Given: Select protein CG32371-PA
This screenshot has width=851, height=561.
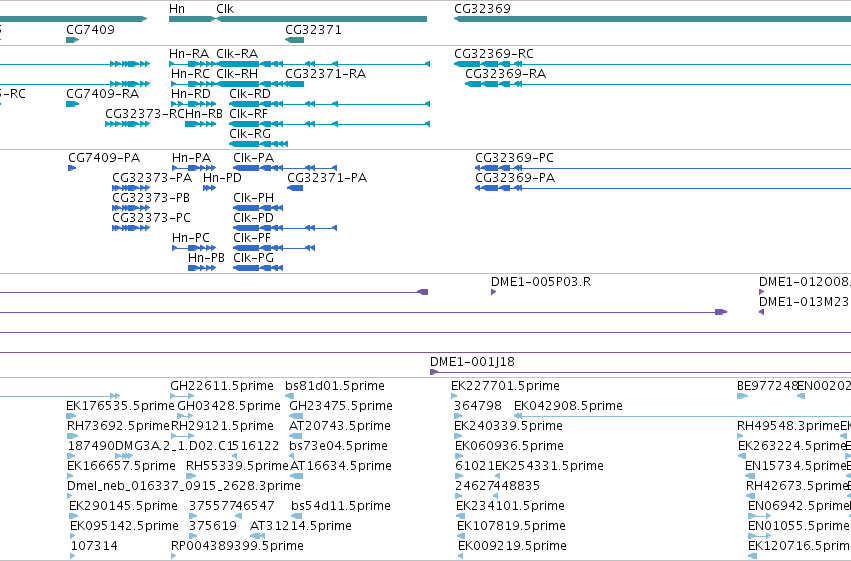Looking at the screenshot, I should coord(327,178).
